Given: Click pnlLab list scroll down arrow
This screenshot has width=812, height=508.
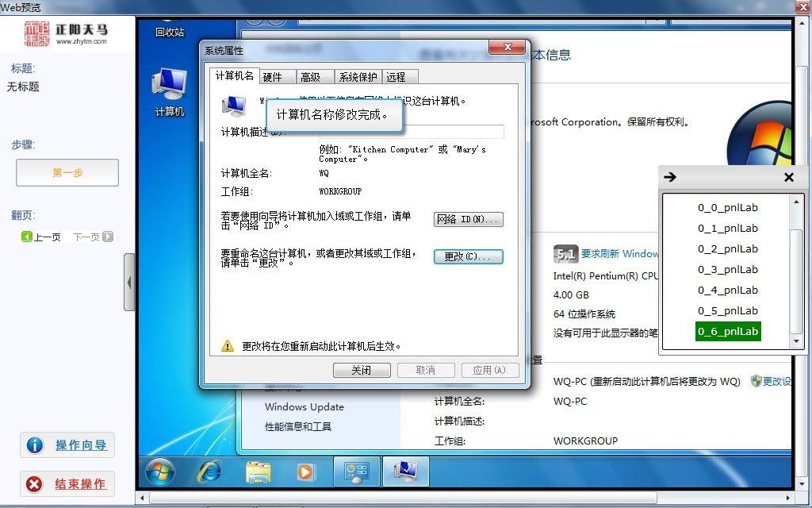Looking at the screenshot, I should pyautogui.click(x=796, y=341).
